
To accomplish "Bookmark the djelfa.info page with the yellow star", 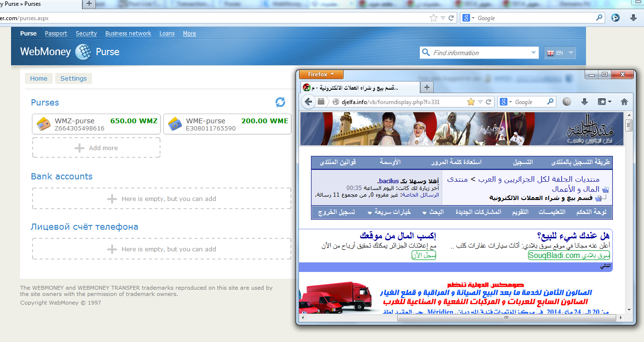I will [471, 102].
